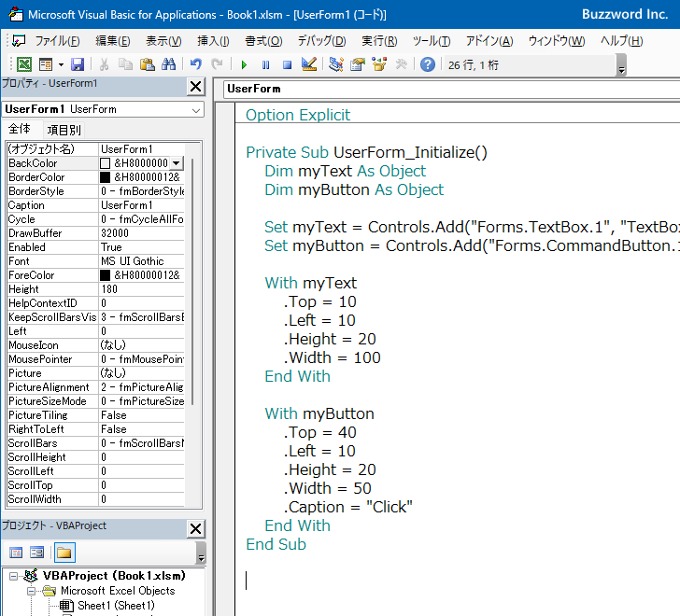Select the Microsoft Excel Objects folder item
The width and height of the screenshot is (680, 616).
click(x=118, y=591)
